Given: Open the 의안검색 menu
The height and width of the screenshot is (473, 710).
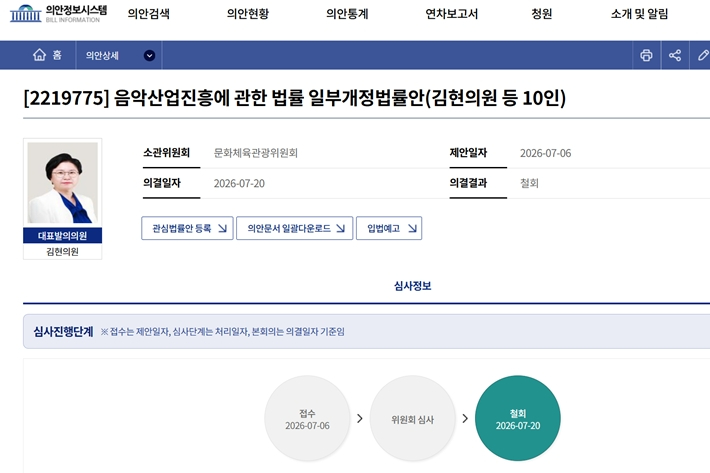Looking at the screenshot, I should tap(149, 14).
